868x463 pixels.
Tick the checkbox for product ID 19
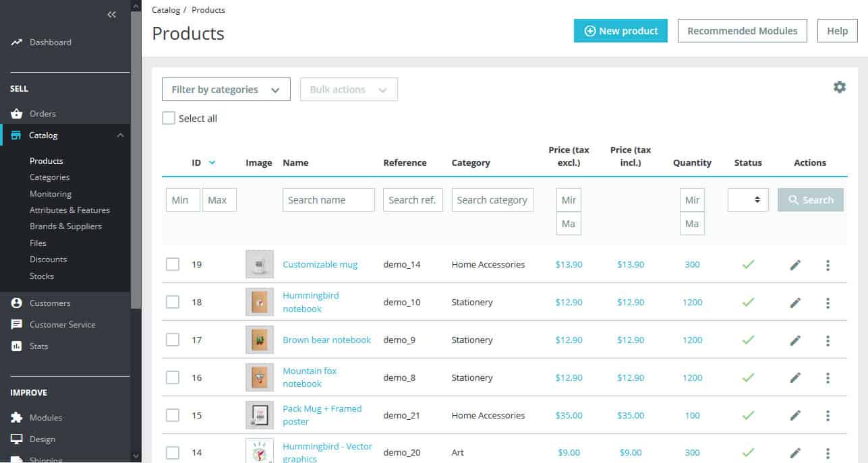coord(173,264)
